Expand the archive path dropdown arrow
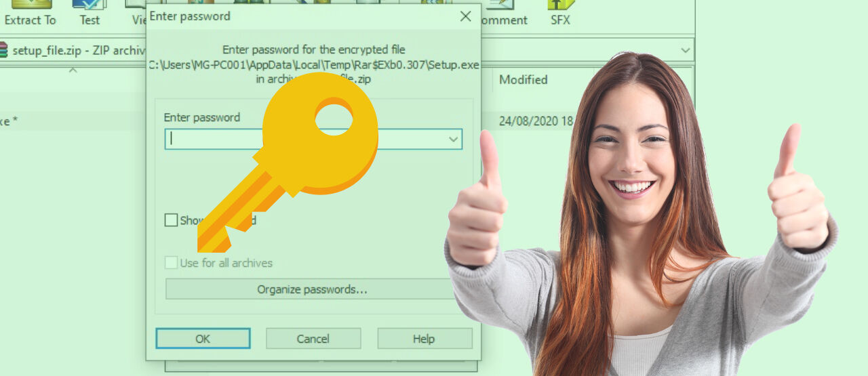 (x=686, y=50)
